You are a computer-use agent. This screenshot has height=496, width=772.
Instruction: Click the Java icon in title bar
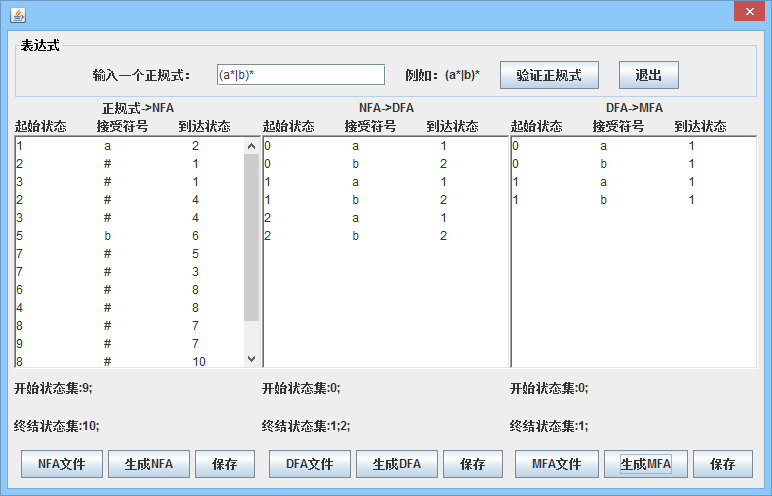(18, 15)
